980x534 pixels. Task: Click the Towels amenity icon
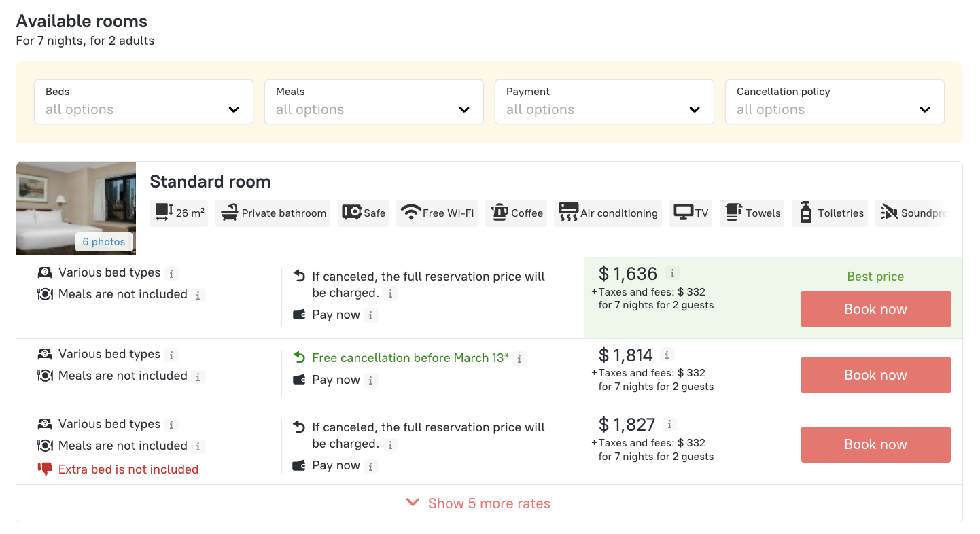(733, 213)
